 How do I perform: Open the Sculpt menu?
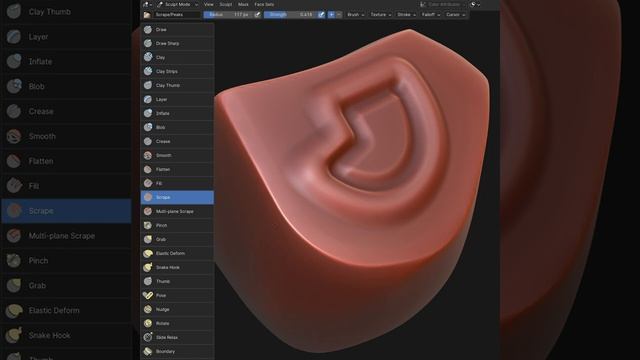point(226,4)
